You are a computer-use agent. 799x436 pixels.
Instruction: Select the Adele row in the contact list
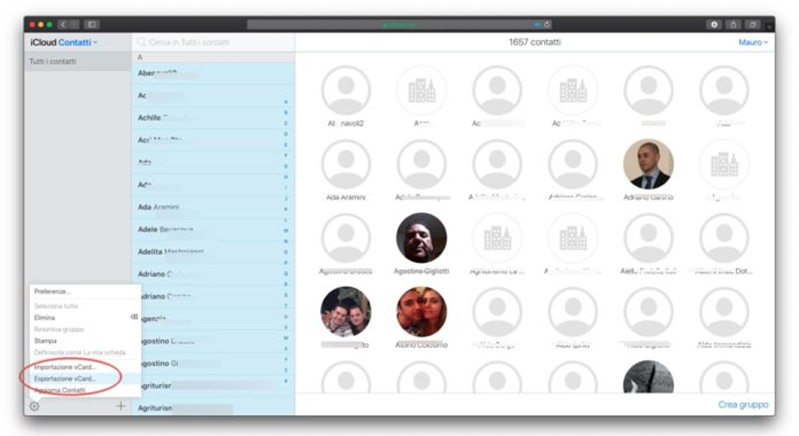[x=213, y=229]
